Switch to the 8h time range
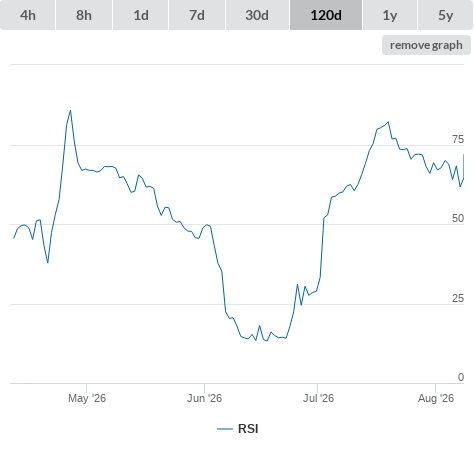This screenshot has width=474, height=455. 84,15
